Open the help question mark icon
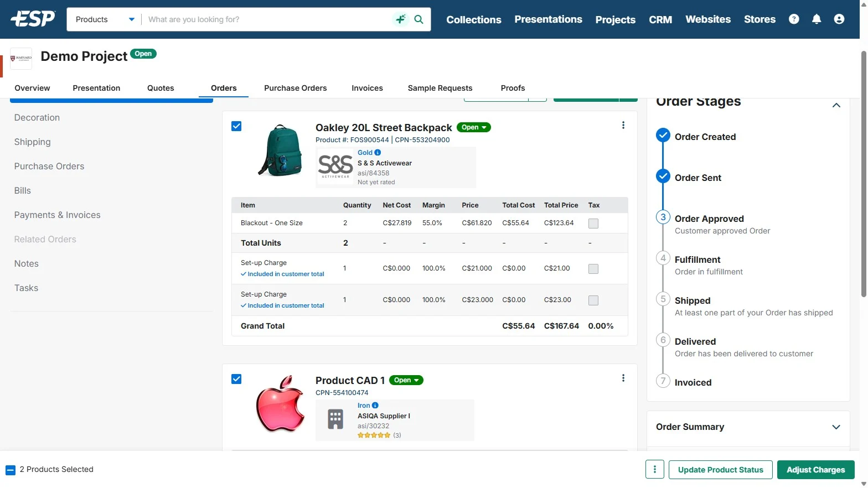868x488 pixels. (794, 19)
